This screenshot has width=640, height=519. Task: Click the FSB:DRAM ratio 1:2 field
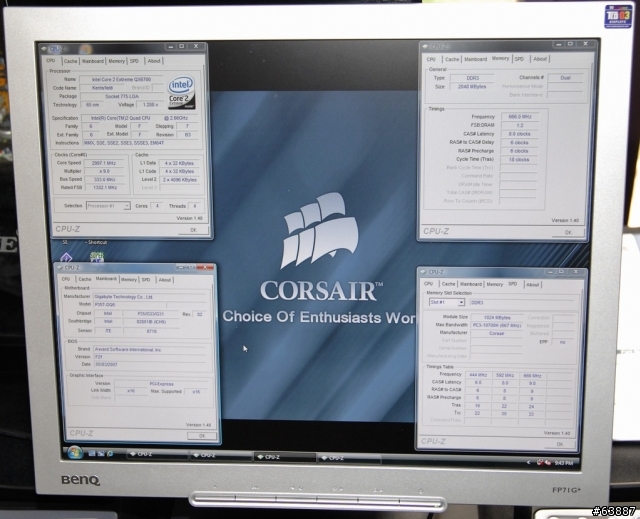pyautogui.click(x=520, y=125)
